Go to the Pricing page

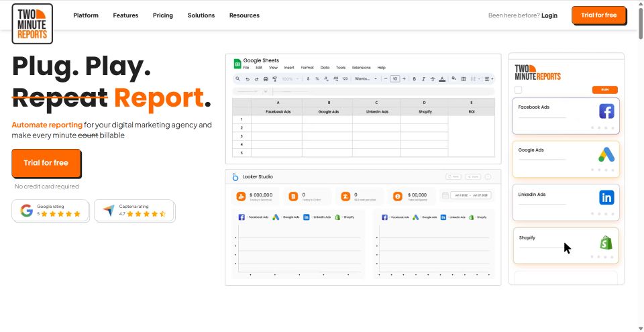[x=163, y=15]
